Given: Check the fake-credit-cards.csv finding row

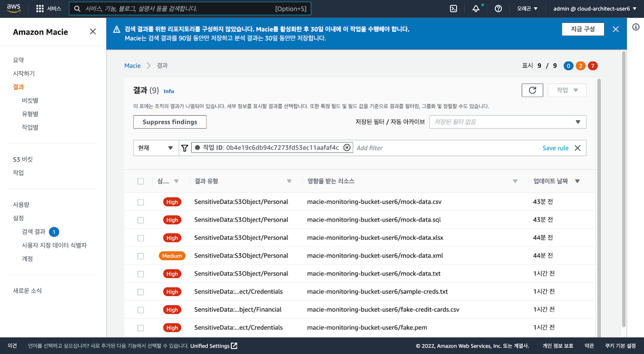Looking at the screenshot, I should pos(140,310).
